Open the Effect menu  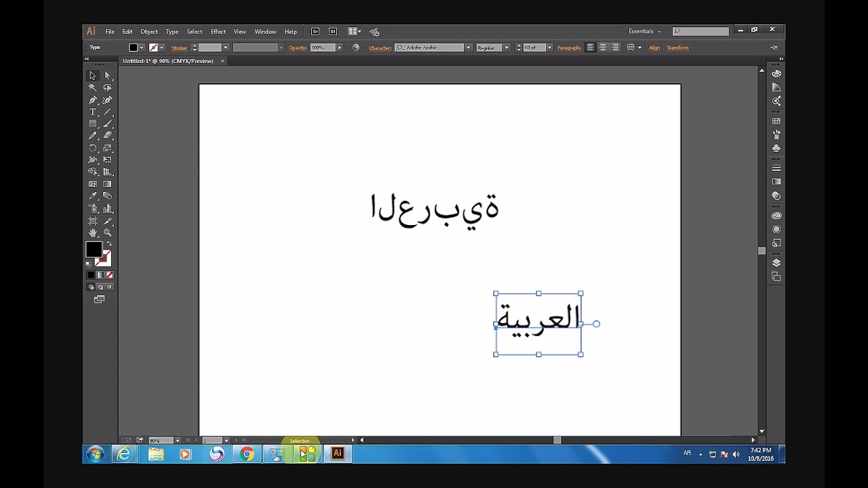[x=218, y=32]
